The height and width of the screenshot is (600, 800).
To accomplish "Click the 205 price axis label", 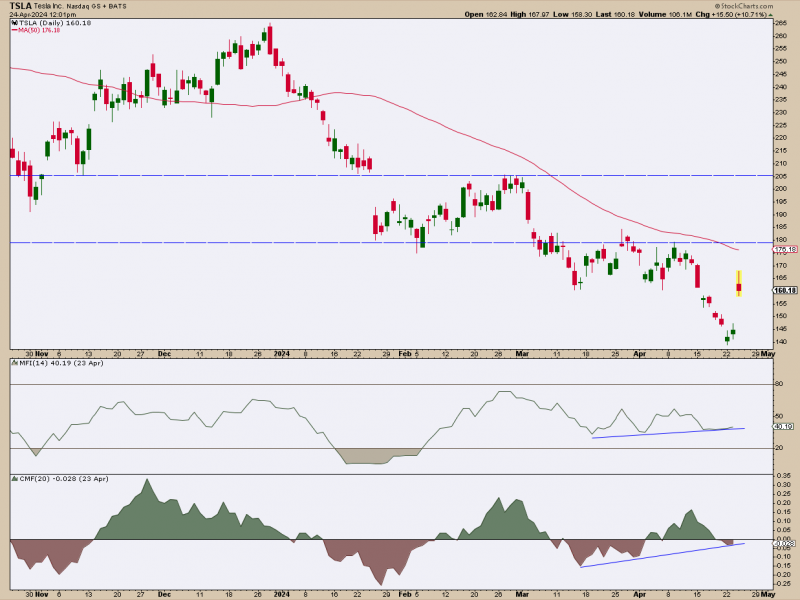I will (x=781, y=176).
